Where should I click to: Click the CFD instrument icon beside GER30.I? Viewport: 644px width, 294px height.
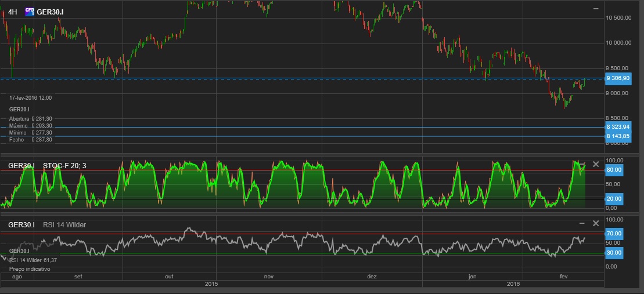[29, 11]
